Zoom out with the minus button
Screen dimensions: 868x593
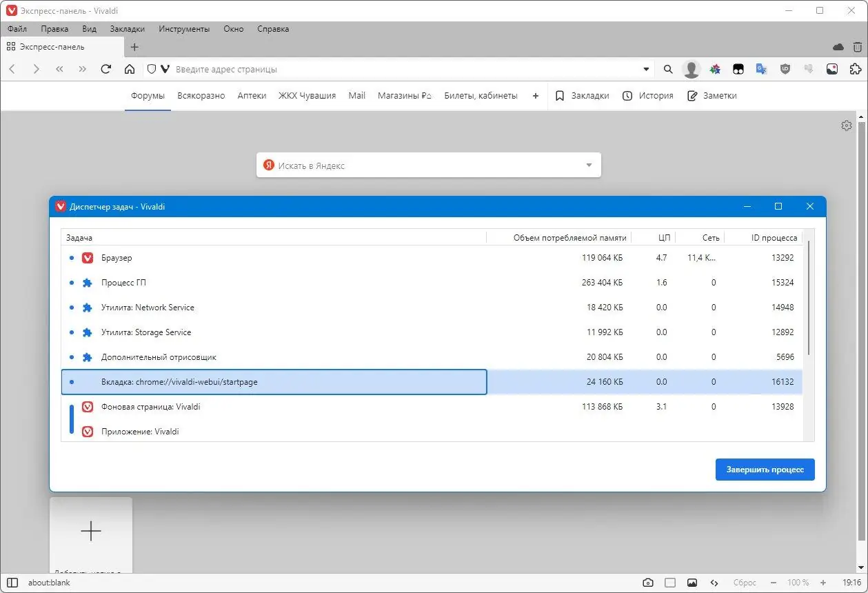pos(774,583)
